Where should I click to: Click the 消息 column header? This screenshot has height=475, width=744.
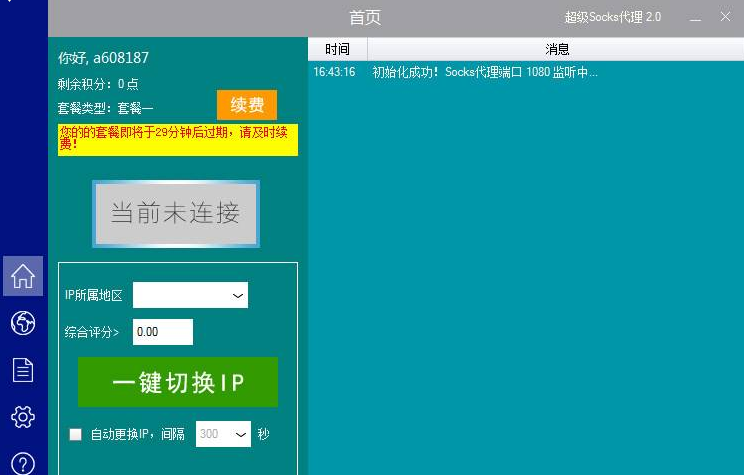coord(556,49)
